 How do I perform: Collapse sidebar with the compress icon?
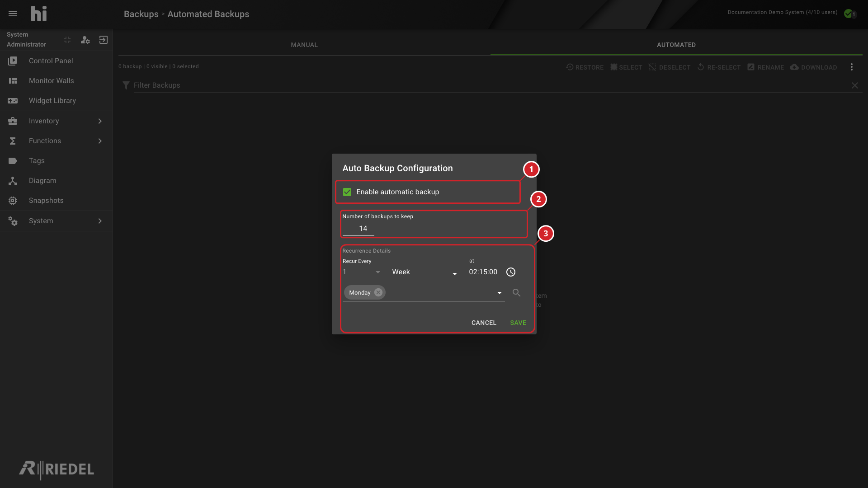pyautogui.click(x=67, y=40)
